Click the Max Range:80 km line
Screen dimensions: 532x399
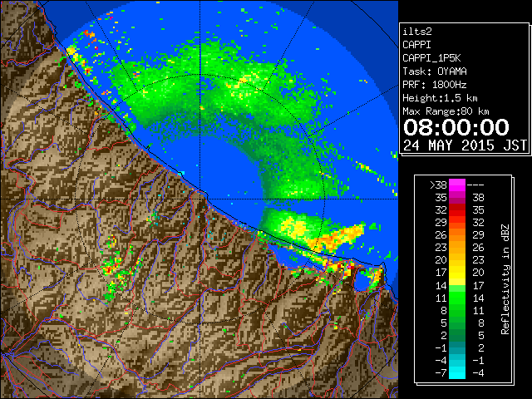click(446, 111)
